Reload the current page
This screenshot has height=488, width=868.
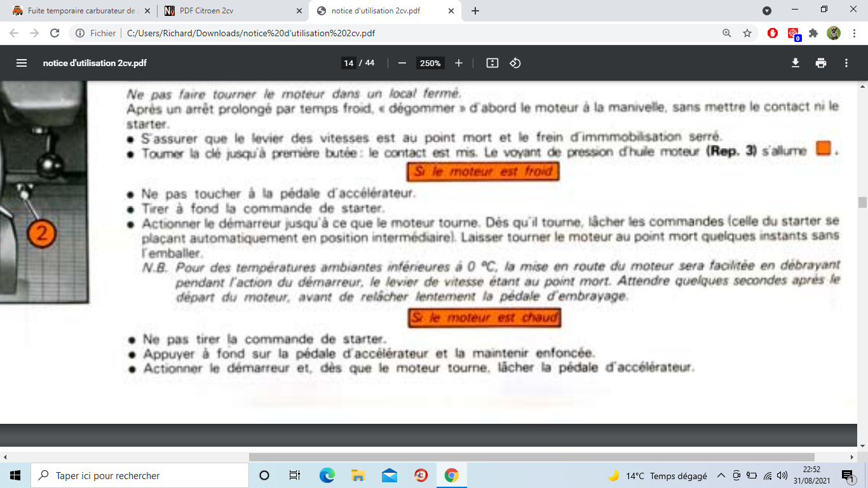pos(55,33)
